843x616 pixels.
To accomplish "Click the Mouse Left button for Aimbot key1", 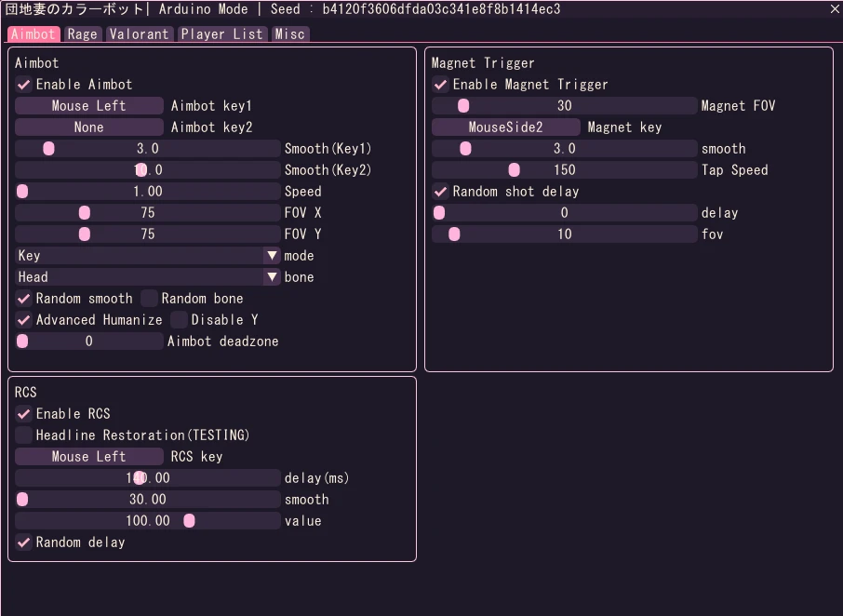I will (x=89, y=106).
